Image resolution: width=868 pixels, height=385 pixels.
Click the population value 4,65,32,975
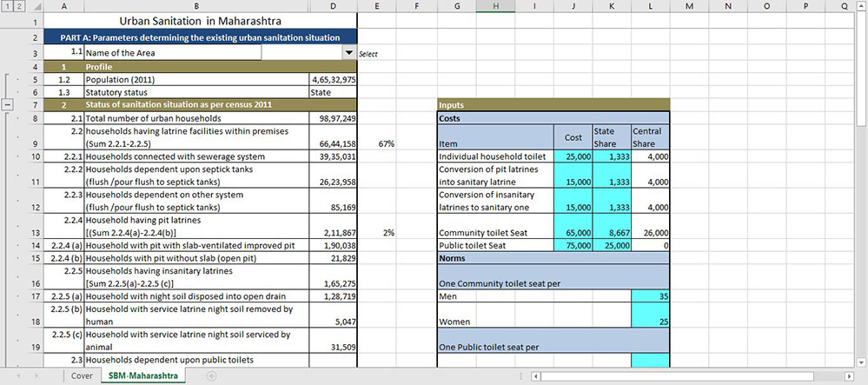[334, 79]
